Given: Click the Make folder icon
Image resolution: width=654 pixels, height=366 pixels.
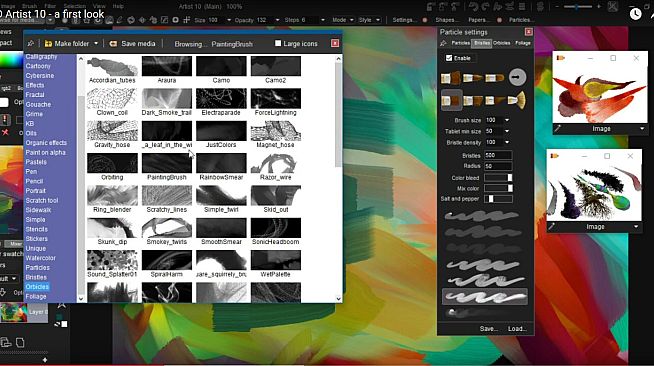Looking at the screenshot, I should tap(48, 43).
